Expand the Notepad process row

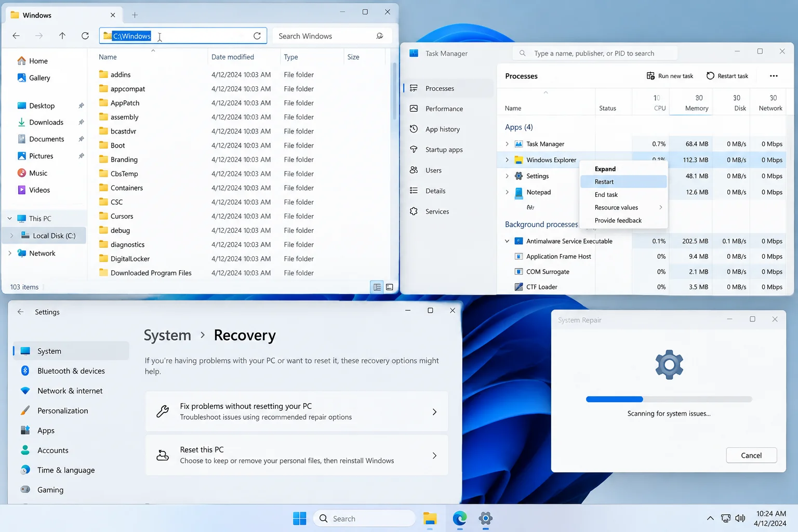click(x=507, y=192)
